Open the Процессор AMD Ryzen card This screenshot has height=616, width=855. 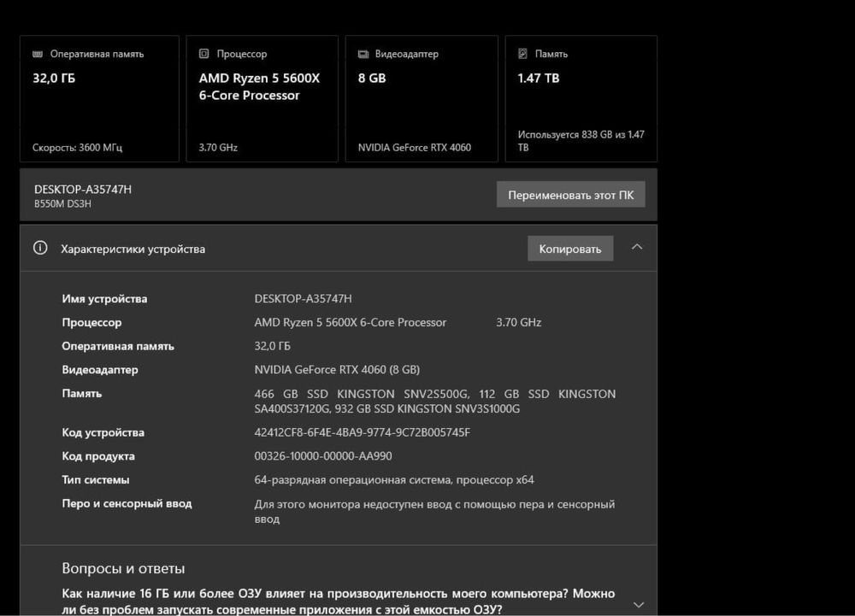coord(262,98)
